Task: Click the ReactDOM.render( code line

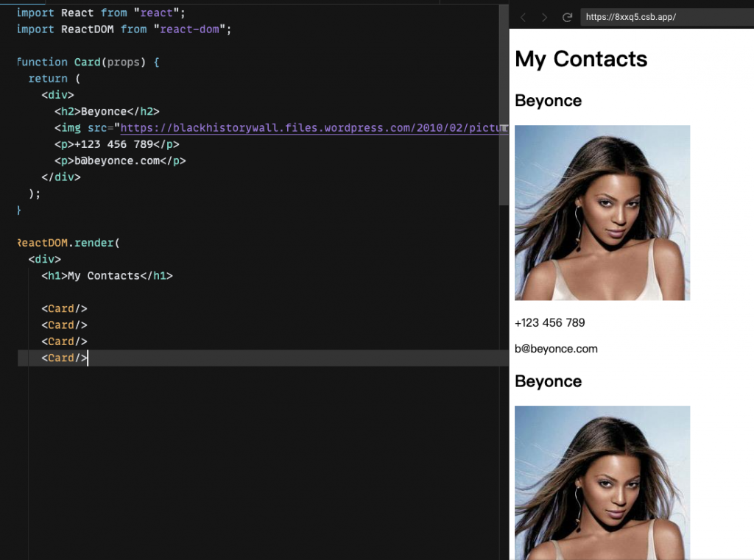Action: click(68, 243)
